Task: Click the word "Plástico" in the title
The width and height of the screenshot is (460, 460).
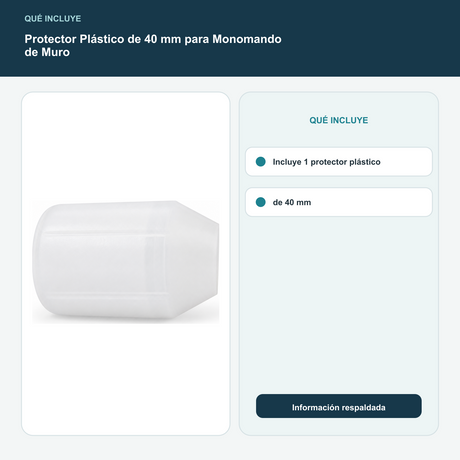Action: 102,39
